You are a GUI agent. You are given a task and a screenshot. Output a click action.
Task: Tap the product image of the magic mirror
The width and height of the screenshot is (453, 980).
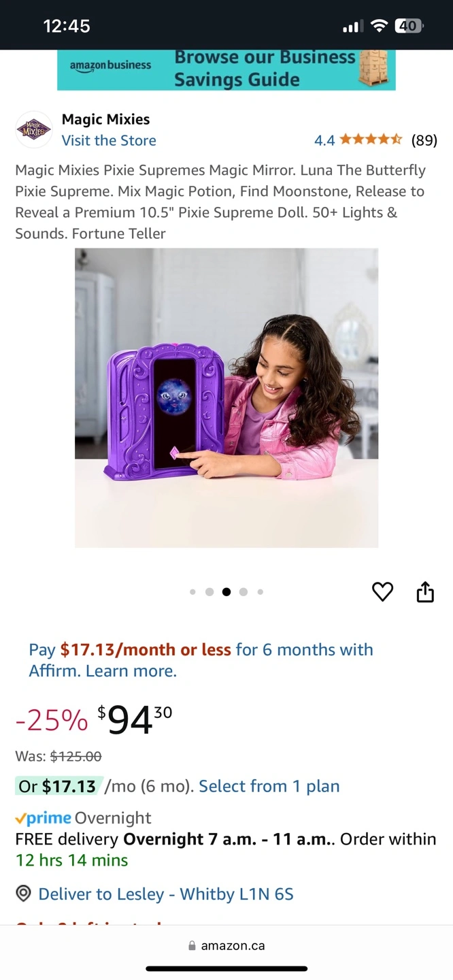[227, 397]
